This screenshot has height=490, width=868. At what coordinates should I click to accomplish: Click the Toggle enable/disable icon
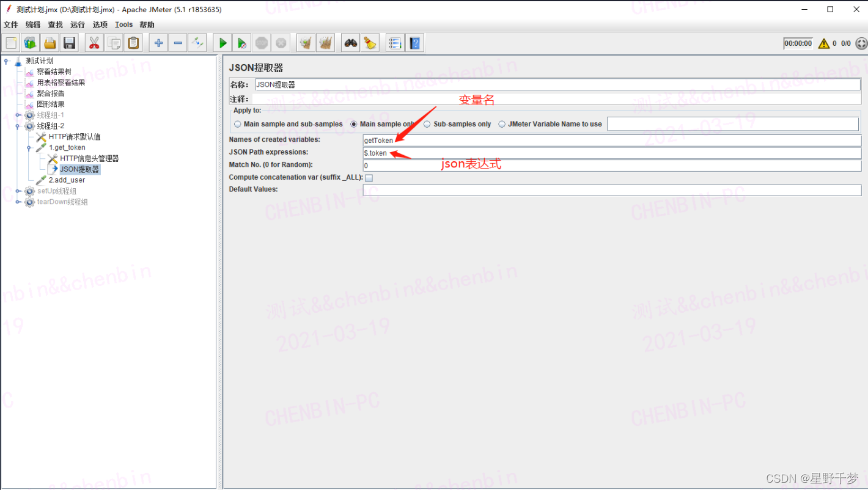pos(197,43)
